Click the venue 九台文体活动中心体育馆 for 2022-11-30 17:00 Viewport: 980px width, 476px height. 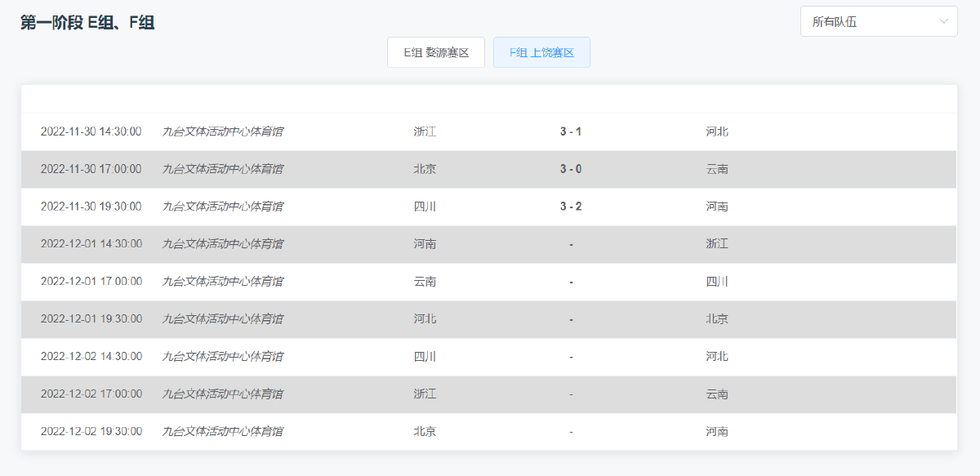(x=222, y=169)
